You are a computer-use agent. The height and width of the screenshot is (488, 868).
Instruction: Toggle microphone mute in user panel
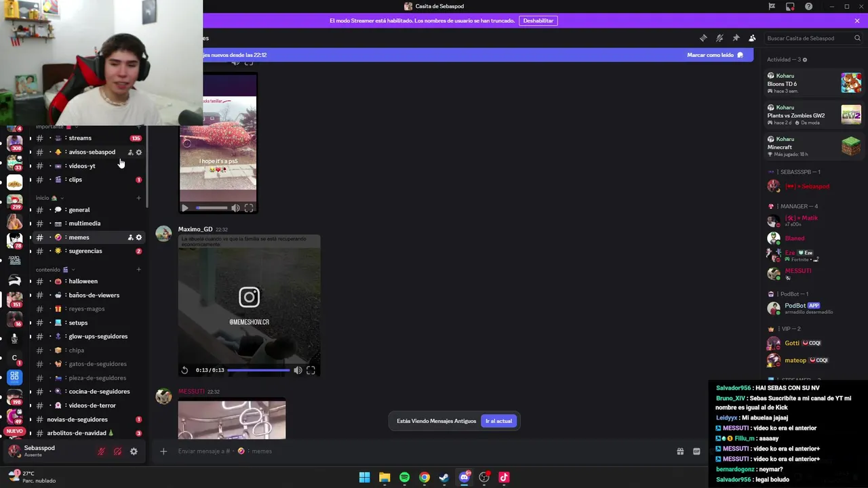[101, 451]
